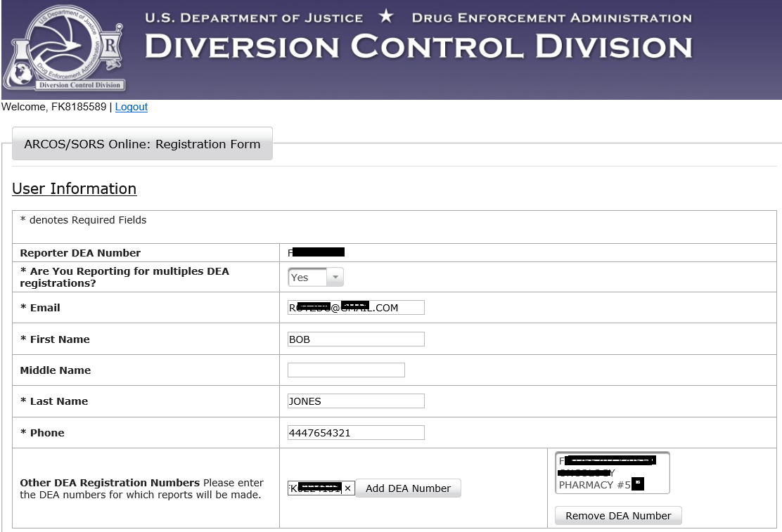This screenshot has height=532, width=782.
Task: Click the Add DEA Number button
Action: (x=408, y=488)
